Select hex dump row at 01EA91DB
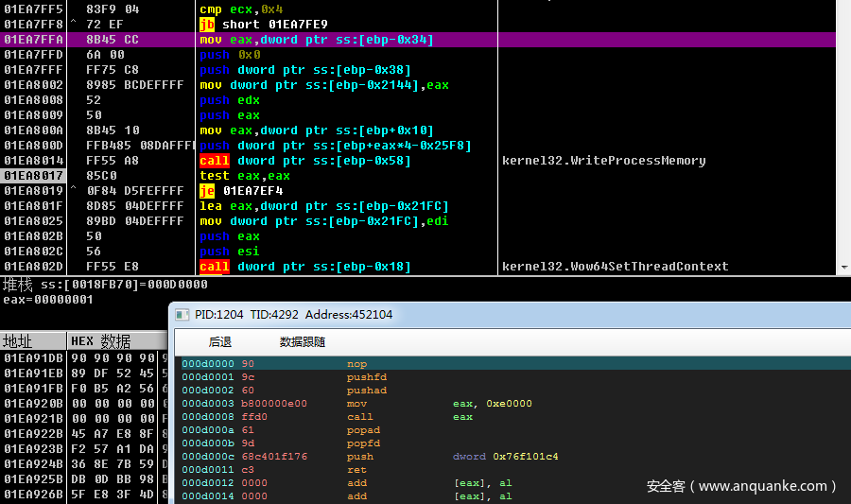851x504 pixels. click(34, 358)
